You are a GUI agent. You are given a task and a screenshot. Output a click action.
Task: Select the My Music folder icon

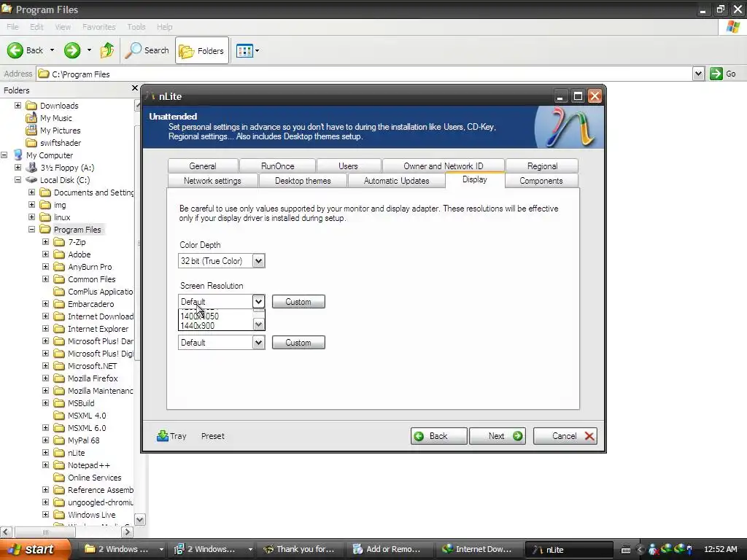31,117
